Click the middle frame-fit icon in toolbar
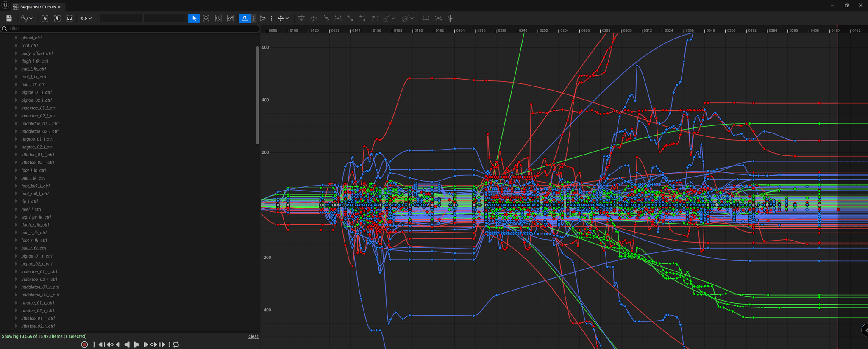The width and height of the screenshot is (868, 349). [57, 18]
